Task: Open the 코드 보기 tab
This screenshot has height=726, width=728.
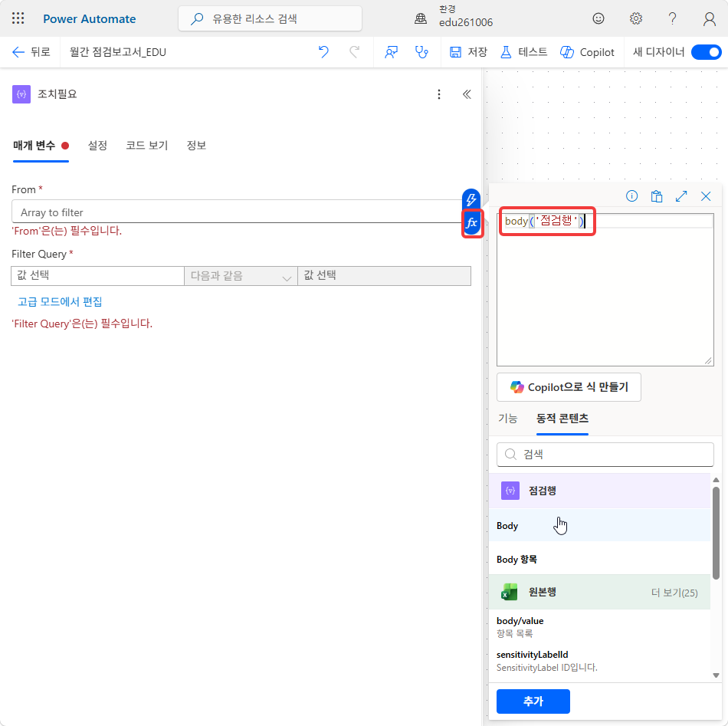Action: pos(146,146)
